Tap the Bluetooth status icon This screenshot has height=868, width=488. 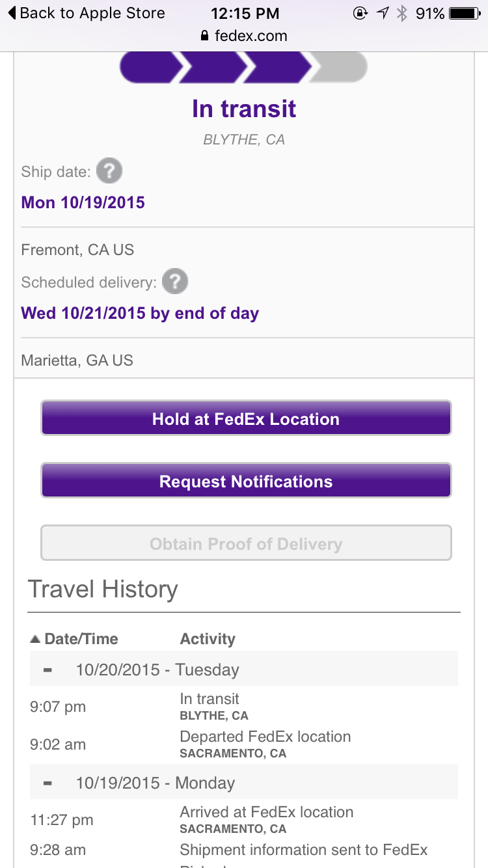coord(402,13)
